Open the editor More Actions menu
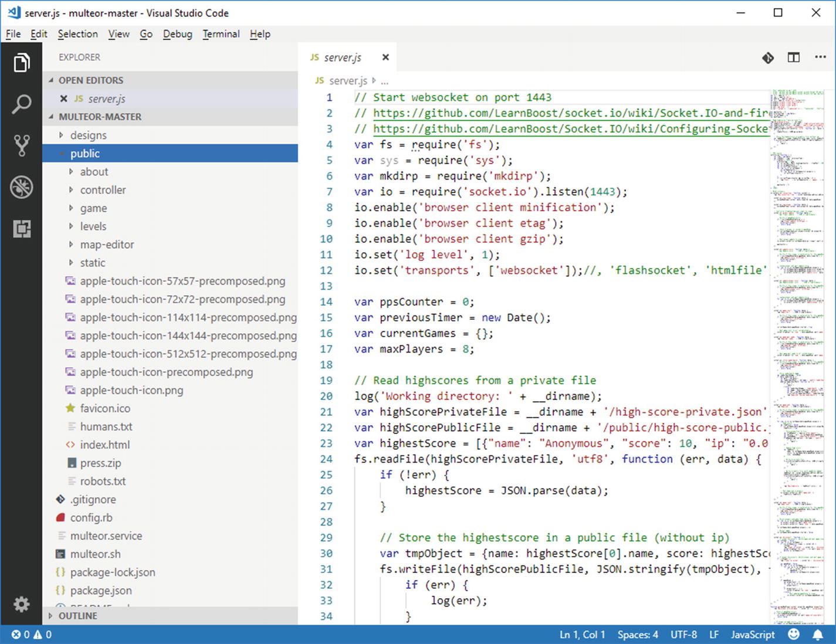 tap(820, 57)
